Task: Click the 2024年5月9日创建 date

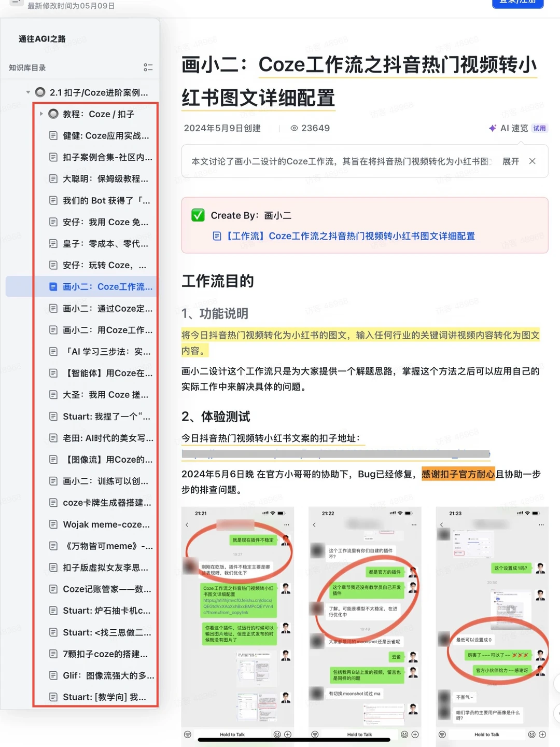Action: tap(222, 128)
